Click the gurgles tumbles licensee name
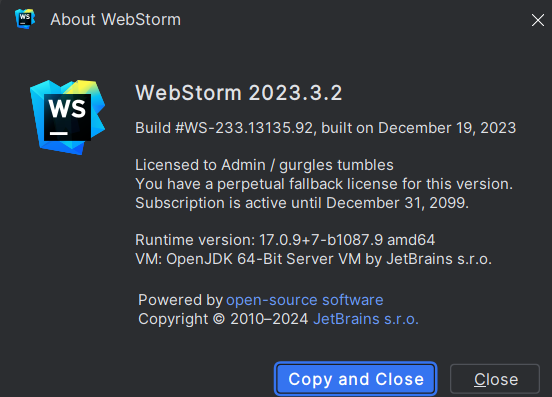The image size is (552, 397). (x=336, y=165)
